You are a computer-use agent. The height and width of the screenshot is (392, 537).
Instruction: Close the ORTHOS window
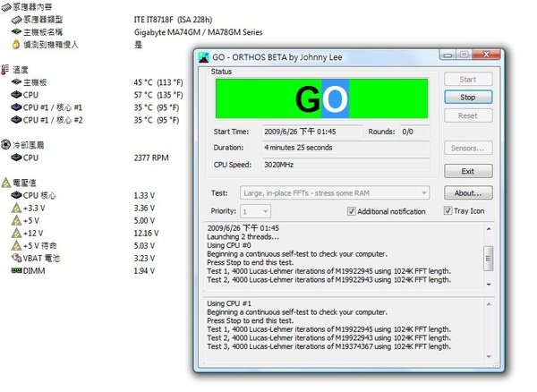(x=486, y=55)
